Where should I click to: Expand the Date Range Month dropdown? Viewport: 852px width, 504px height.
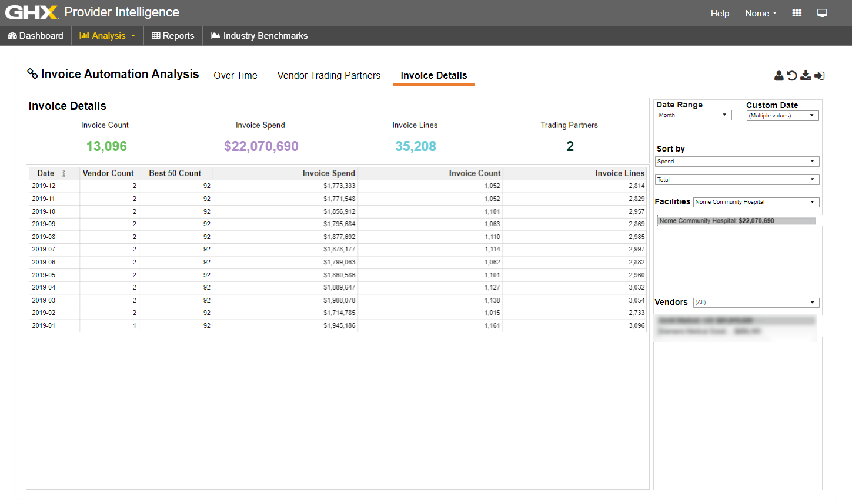click(x=694, y=115)
